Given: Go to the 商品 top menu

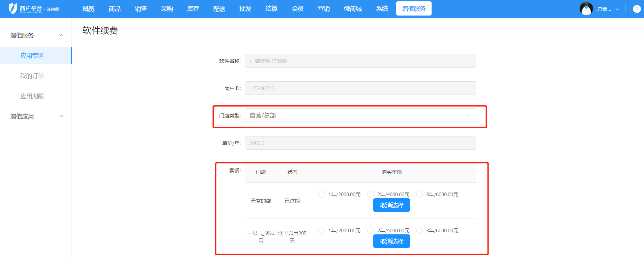Looking at the screenshot, I should click(x=115, y=9).
